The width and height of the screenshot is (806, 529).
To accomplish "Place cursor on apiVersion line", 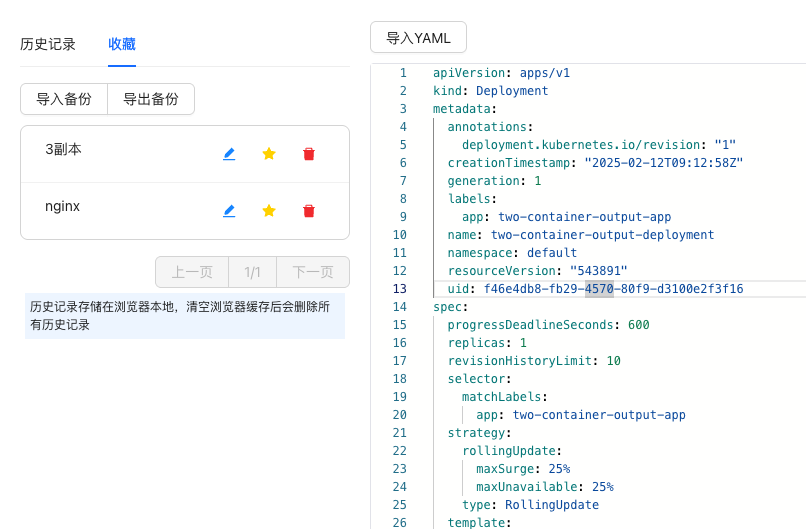I will (501, 73).
